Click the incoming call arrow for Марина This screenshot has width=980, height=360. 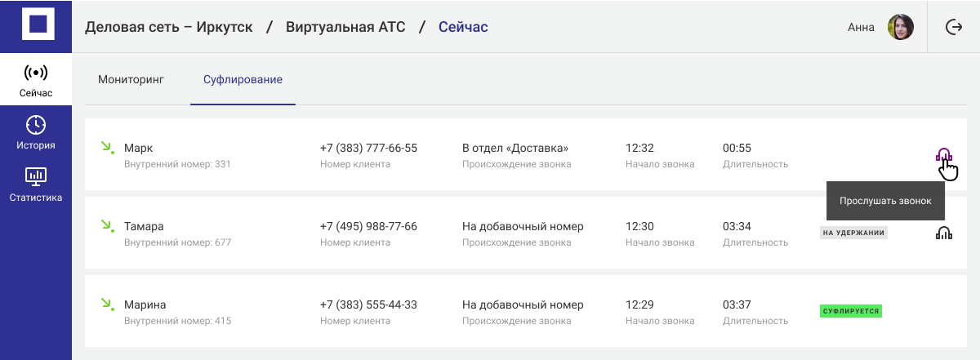click(x=106, y=304)
